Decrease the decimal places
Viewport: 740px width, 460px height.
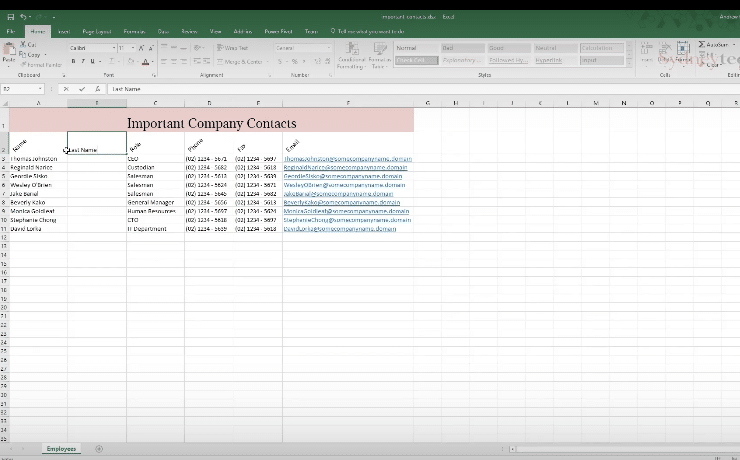tap(328, 61)
